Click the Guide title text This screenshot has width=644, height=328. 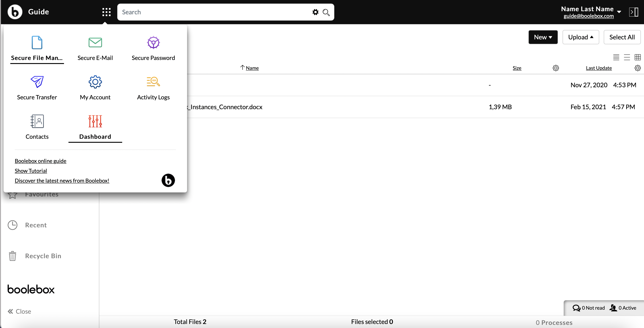coord(38,12)
